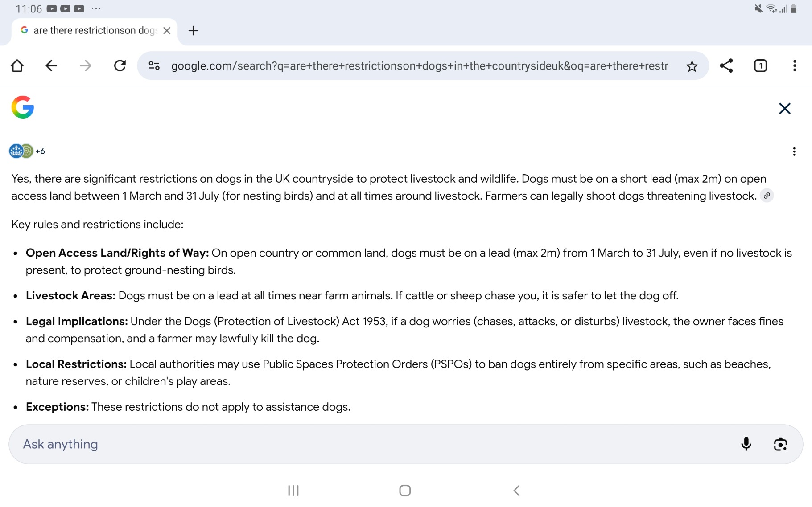
Task: Tap the Chrome home icon
Action: point(17,66)
